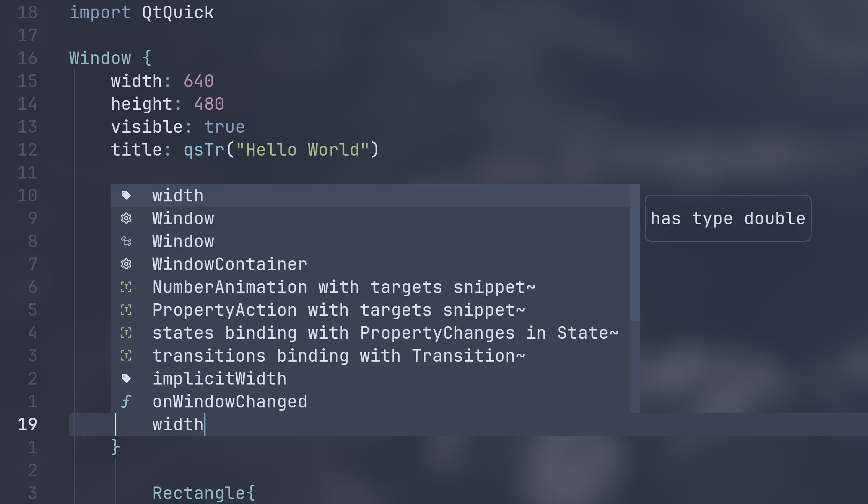Click the Rectangle type name in code
868x504 pixels.
199,493
